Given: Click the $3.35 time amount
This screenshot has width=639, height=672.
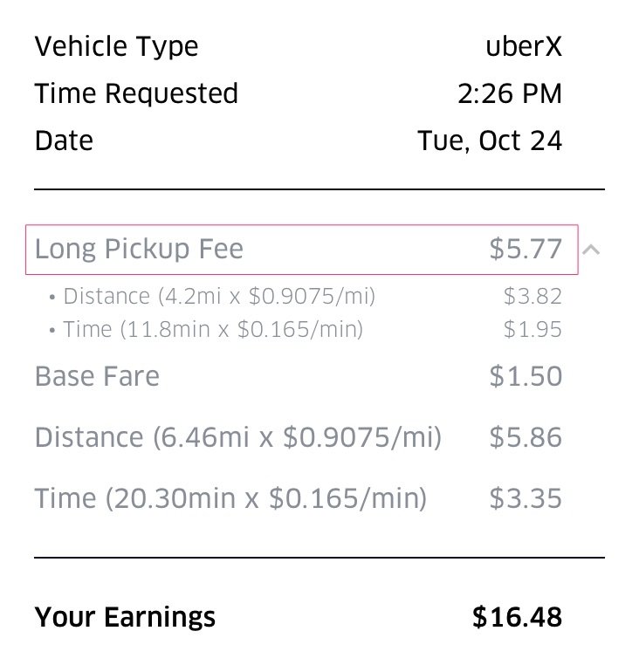Looking at the screenshot, I should point(526,498).
